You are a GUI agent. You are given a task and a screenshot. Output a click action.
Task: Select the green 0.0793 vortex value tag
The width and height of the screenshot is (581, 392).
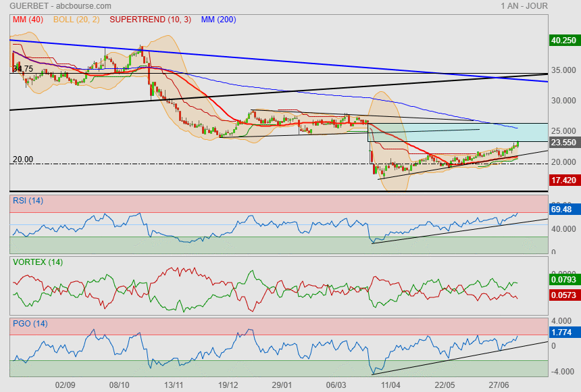(x=563, y=278)
